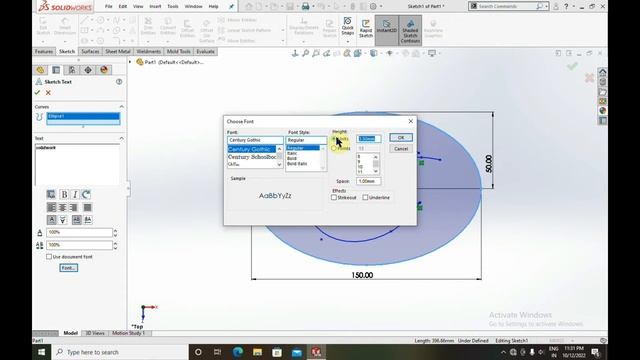Toggle Bold in Sketch Text panel

coord(64,194)
